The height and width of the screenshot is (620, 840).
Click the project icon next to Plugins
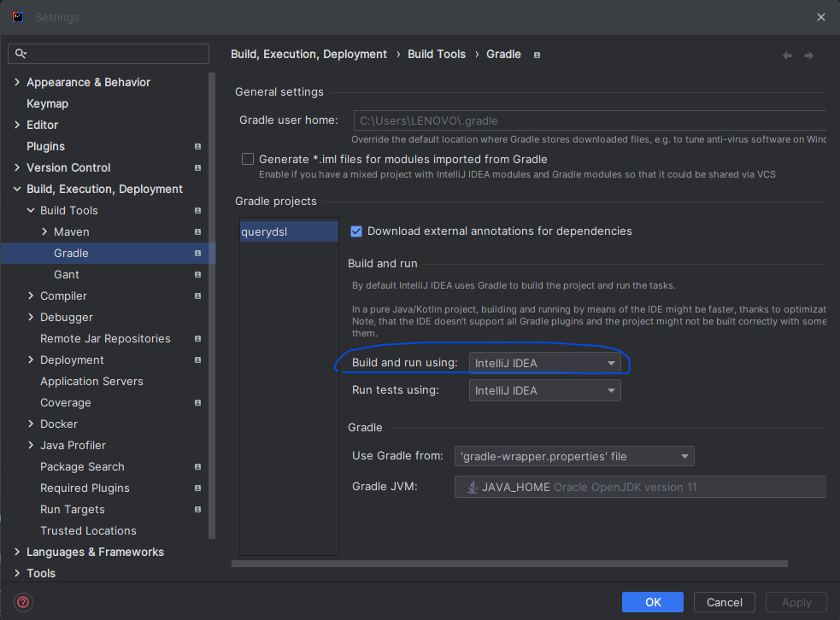point(197,146)
